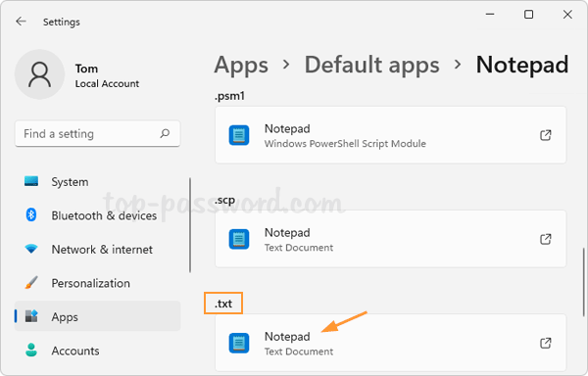The image size is (588, 376).
Task: Click the main content vertical scrollbar
Action: pos(583,282)
